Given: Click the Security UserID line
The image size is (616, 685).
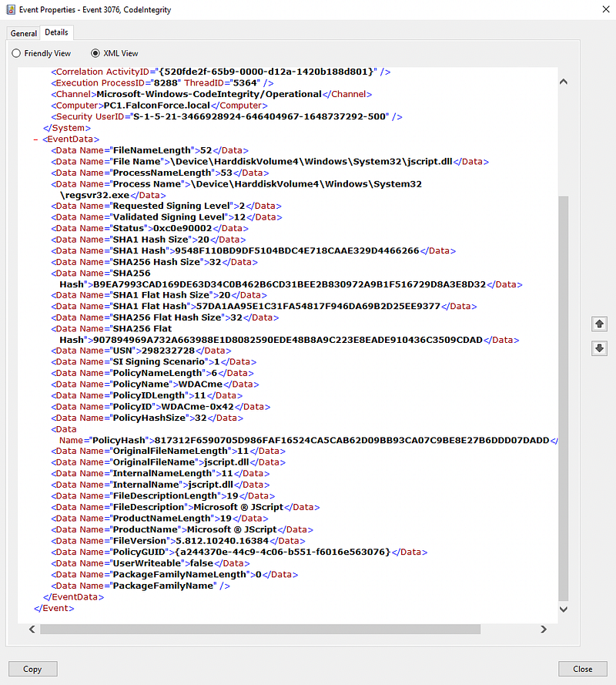Looking at the screenshot, I should tap(226, 116).
